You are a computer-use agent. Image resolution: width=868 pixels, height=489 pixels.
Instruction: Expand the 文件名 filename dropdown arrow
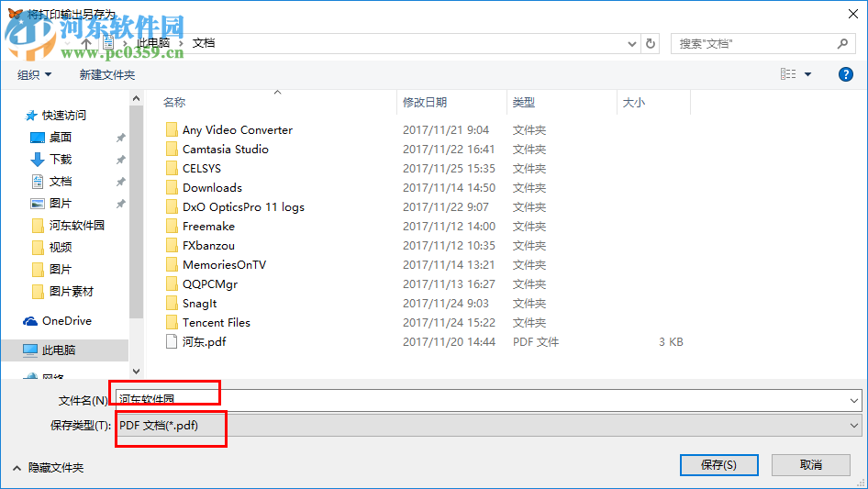coord(853,400)
